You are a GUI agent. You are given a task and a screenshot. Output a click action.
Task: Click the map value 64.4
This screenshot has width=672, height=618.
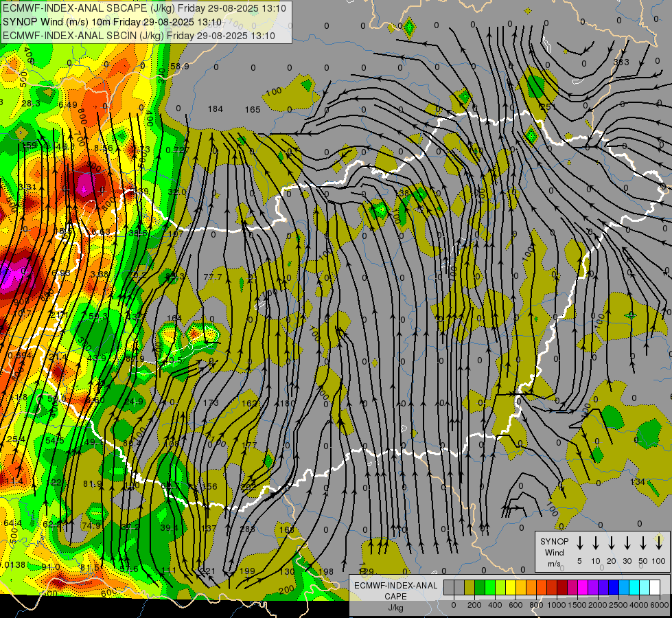click(13, 523)
